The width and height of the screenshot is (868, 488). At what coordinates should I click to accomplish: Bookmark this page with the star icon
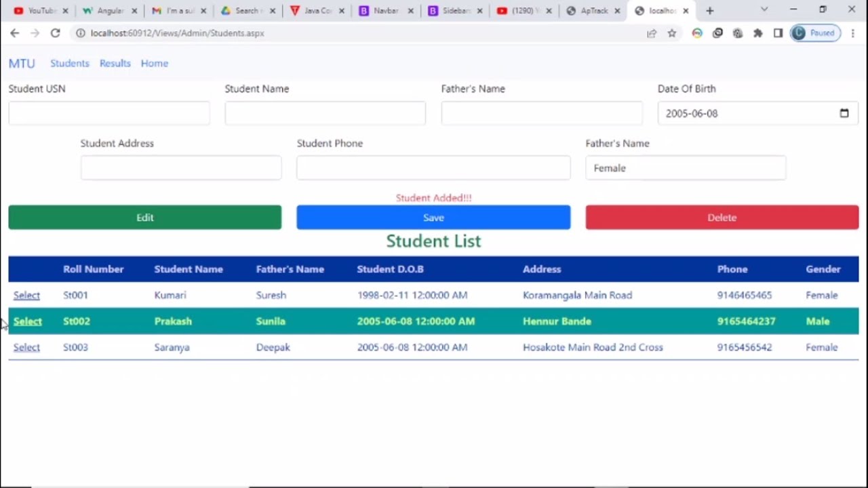coord(672,33)
